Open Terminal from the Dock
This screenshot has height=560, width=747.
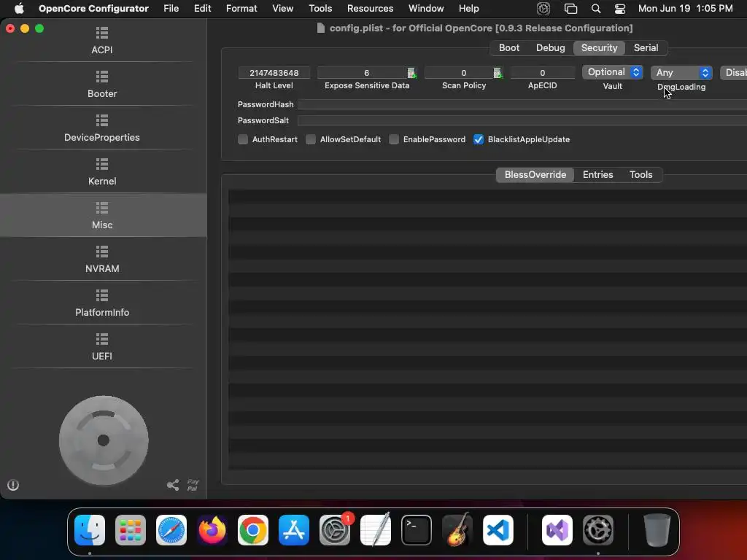[x=417, y=530]
